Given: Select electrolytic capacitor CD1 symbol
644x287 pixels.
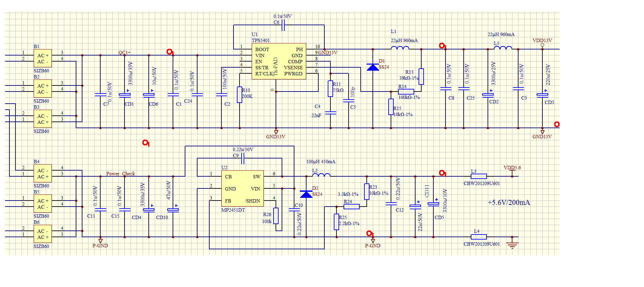Looking at the screenshot, I should (124, 95).
